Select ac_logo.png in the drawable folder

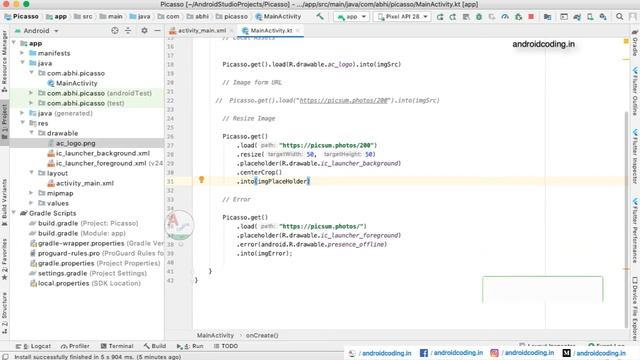76,143
